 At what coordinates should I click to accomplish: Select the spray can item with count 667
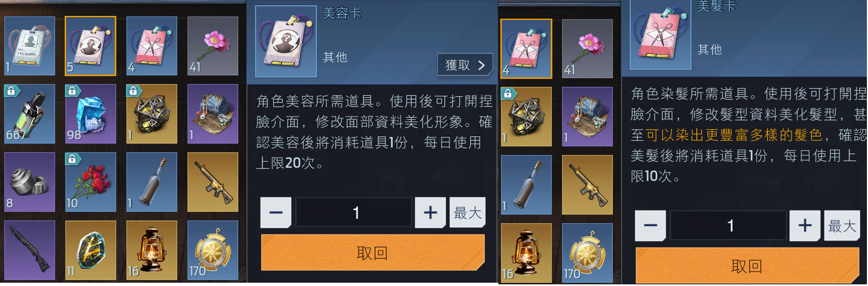[x=30, y=114]
